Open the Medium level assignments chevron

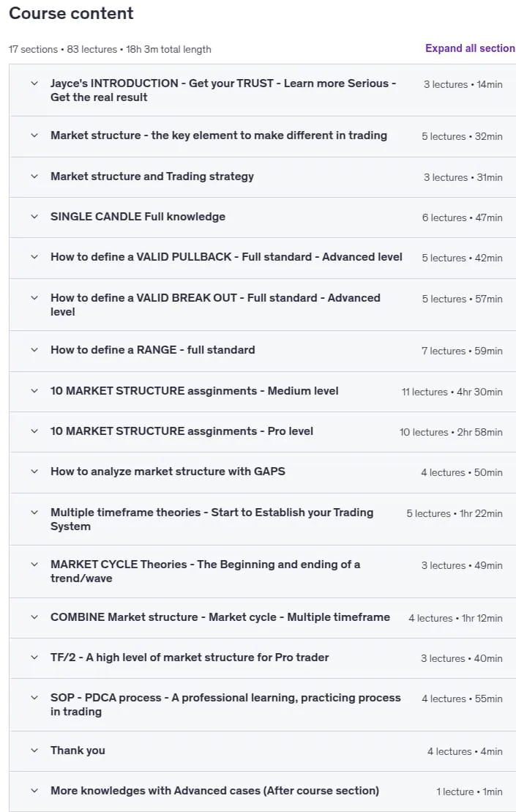(34, 390)
